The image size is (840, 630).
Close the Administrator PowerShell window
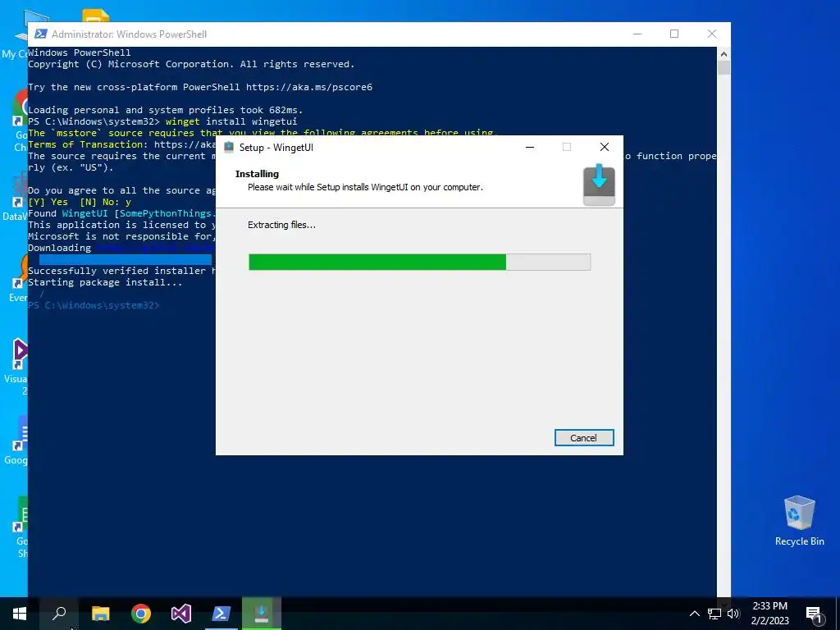(x=712, y=34)
